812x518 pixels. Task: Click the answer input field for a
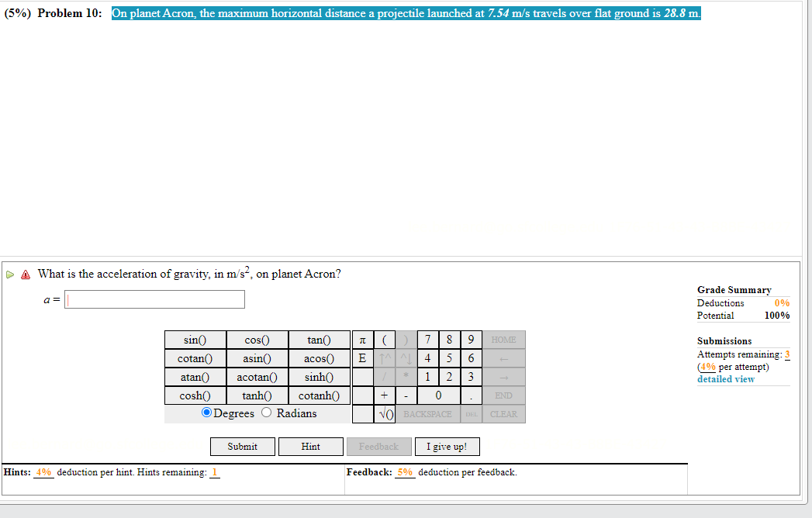point(154,299)
